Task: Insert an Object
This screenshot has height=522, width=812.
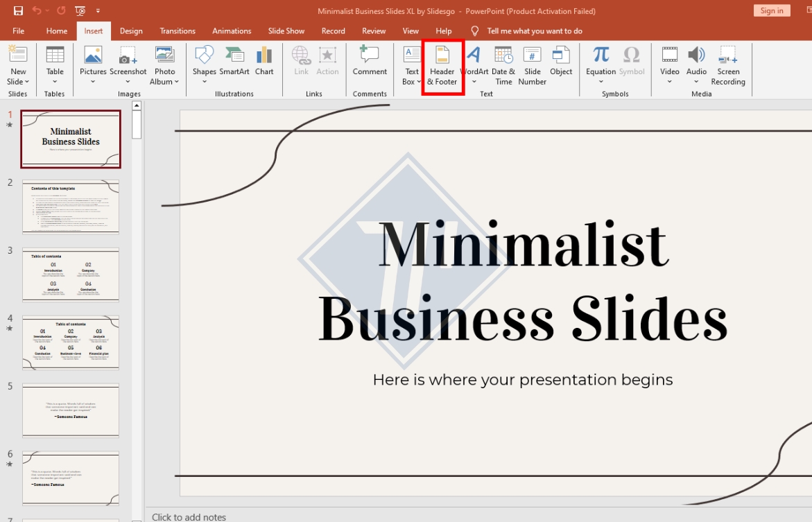Action: (x=562, y=62)
